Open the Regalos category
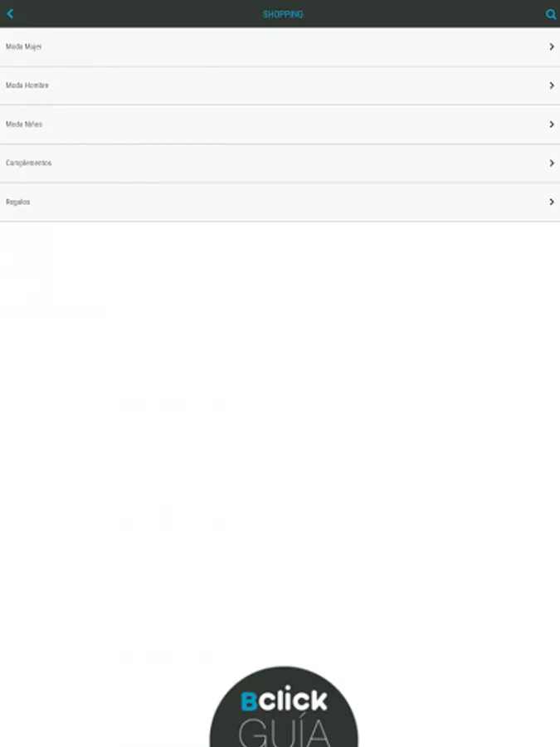The height and width of the screenshot is (747, 560). pos(280,202)
